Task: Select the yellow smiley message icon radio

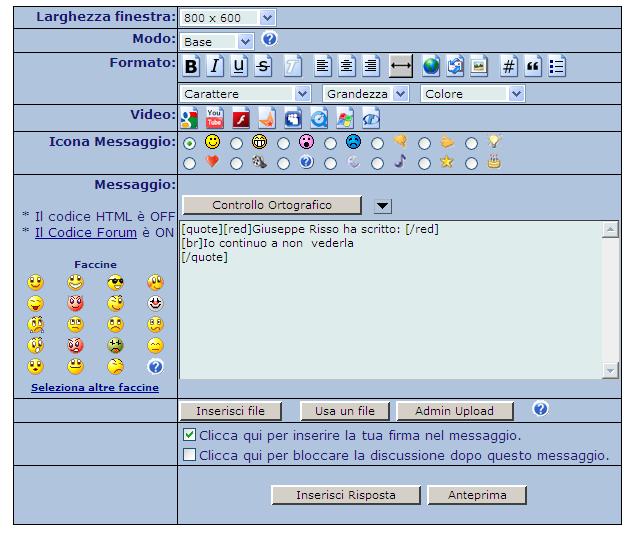Action: click(190, 143)
